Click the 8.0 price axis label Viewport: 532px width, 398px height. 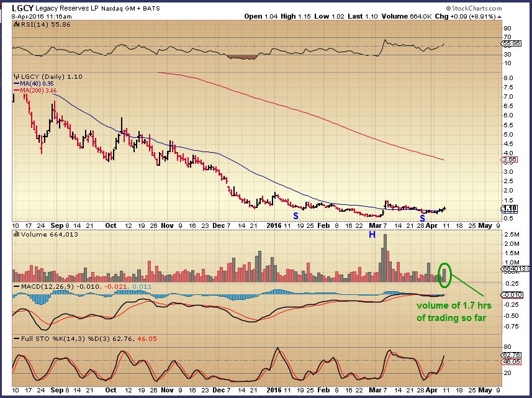click(508, 78)
